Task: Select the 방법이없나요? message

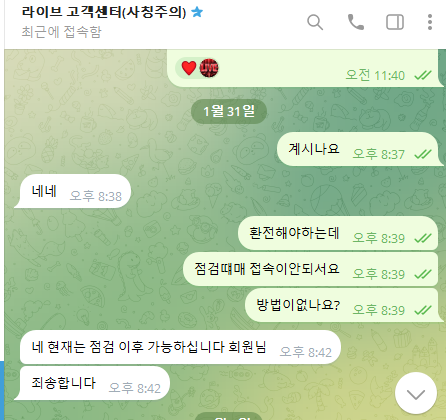Action: (343, 305)
